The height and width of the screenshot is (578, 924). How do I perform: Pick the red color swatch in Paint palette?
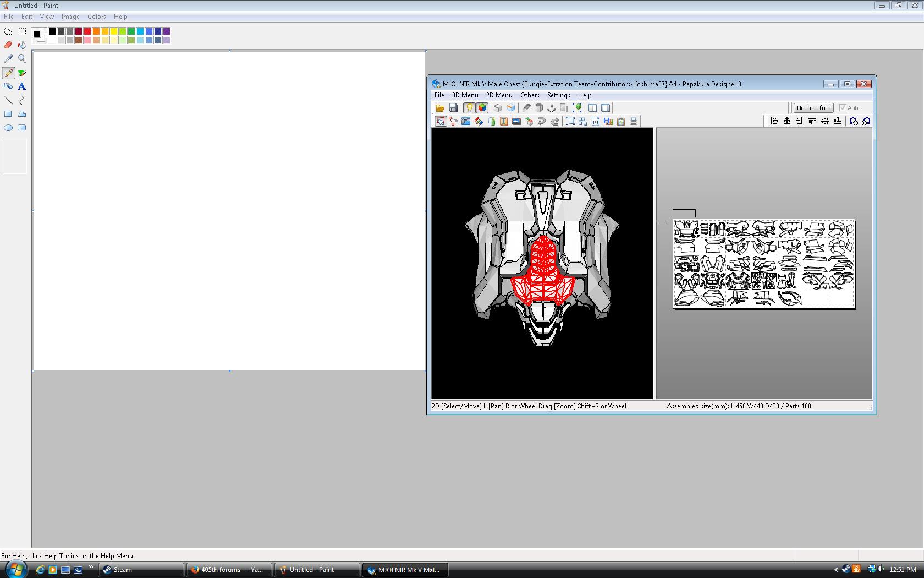click(x=87, y=31)
